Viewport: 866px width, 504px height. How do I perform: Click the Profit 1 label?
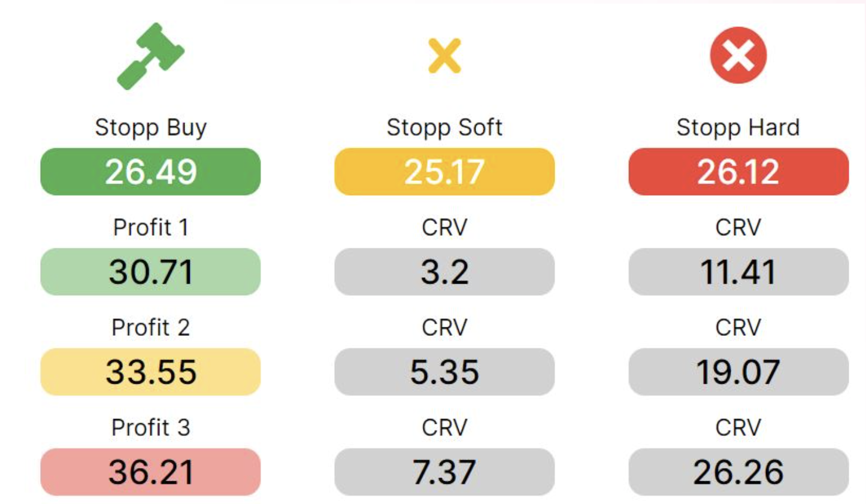click(x=150, y=227)
